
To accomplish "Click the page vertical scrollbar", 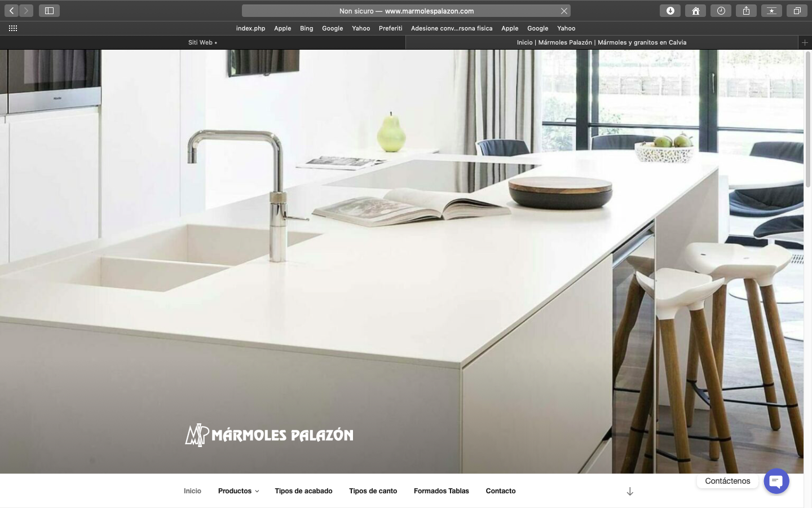I will [807, 119].
